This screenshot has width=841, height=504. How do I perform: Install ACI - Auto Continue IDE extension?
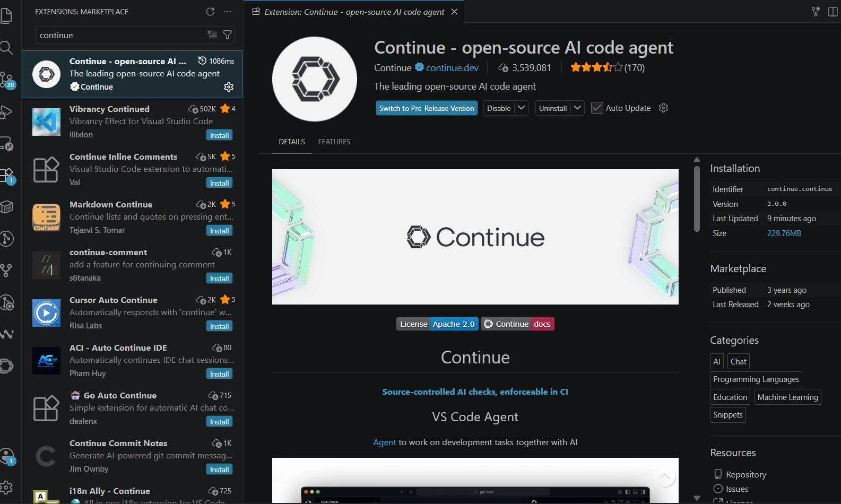pyautogui.click(x=219, y=374)
